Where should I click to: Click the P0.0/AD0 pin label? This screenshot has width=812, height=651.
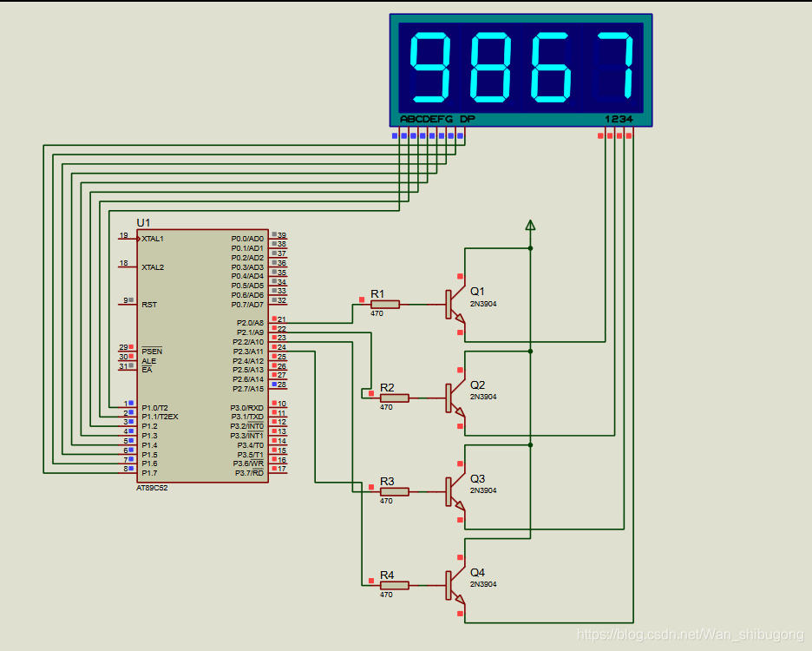[x=247, y=239]
